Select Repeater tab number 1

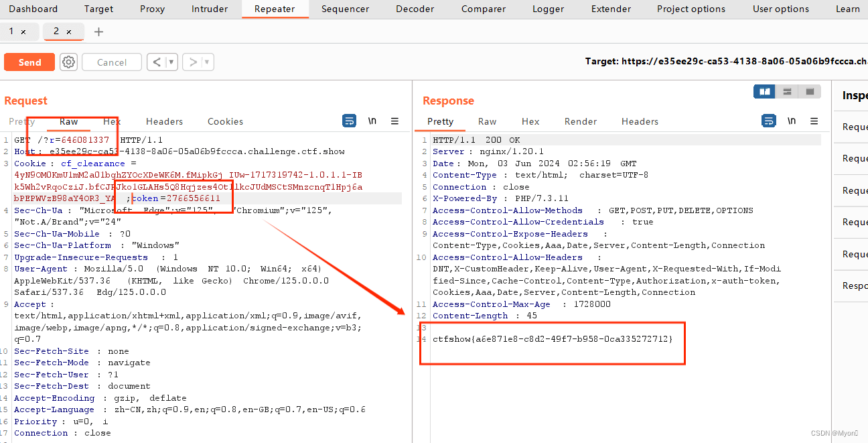pos(11,31)
